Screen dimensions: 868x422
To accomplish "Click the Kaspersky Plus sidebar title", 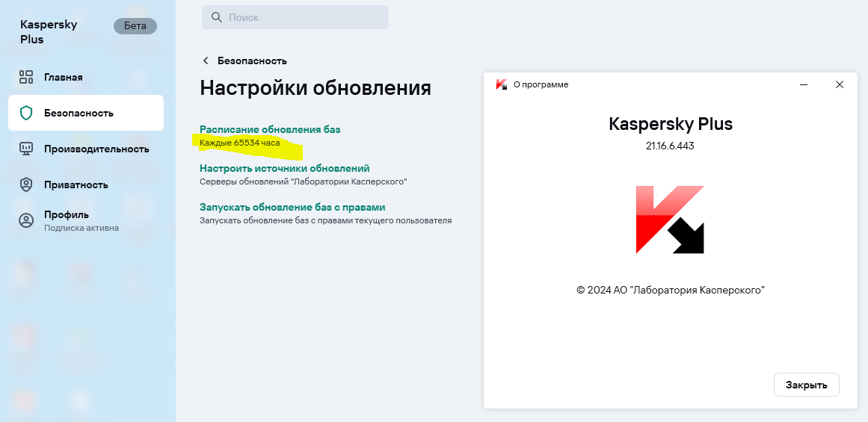I will click(x=48, y=32).
